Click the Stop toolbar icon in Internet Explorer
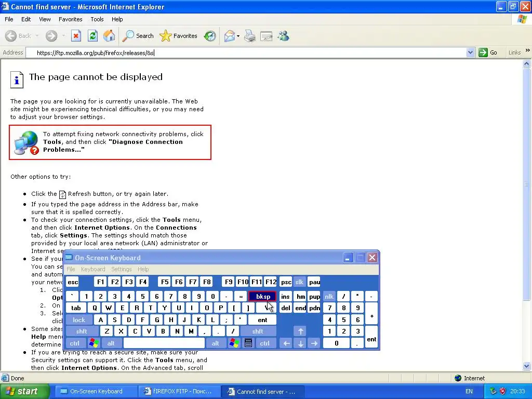The image size is (532, 399). click(x=76, y=36)
